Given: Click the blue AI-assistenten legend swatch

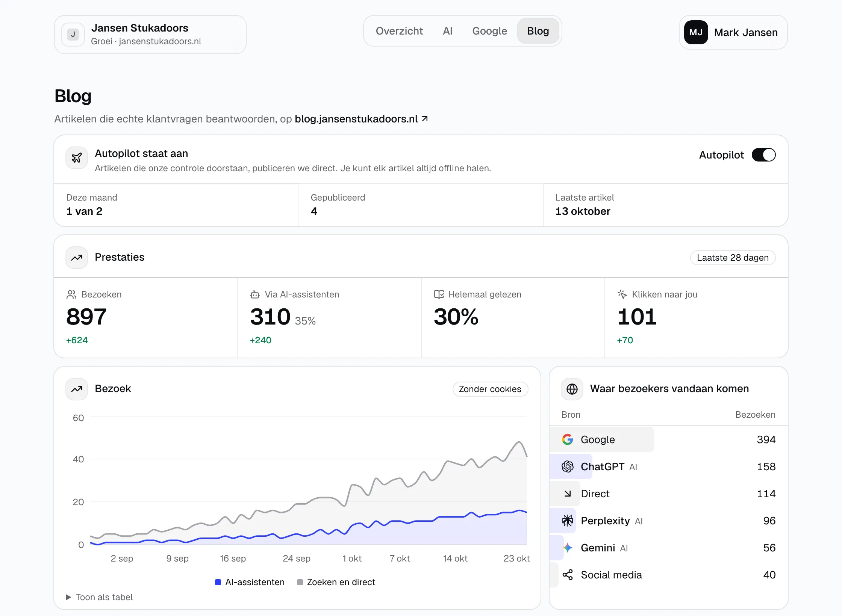Looking at the screenshot, I should pos(218,582).
